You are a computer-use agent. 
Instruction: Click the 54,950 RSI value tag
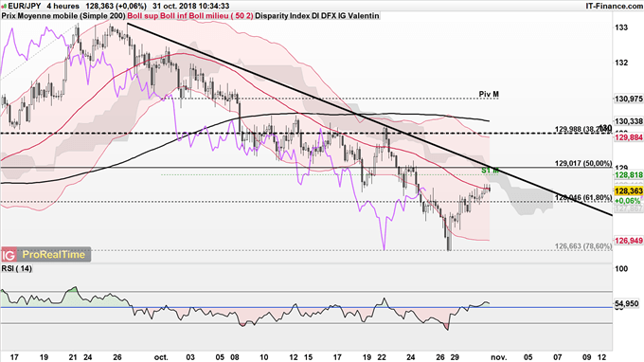[x=627, y=303]
